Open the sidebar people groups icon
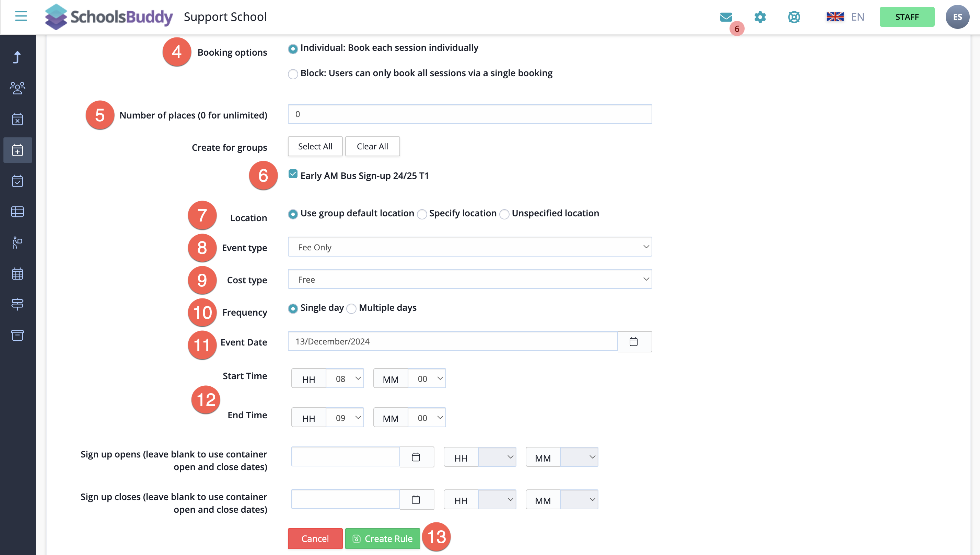Screen dimensions: 980x555 (x=17, y=88)
